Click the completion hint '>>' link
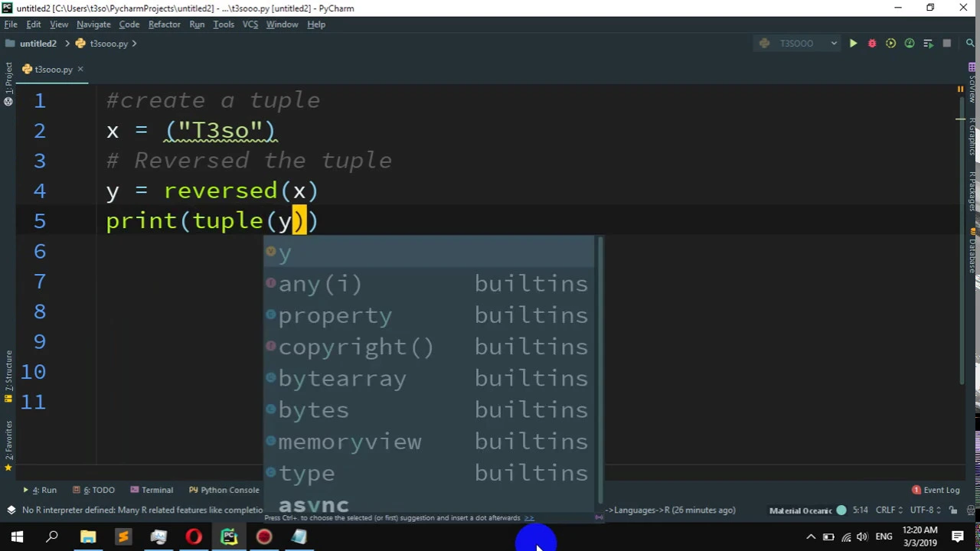Viewport: 980px width, 551px height. click(529, 518)
